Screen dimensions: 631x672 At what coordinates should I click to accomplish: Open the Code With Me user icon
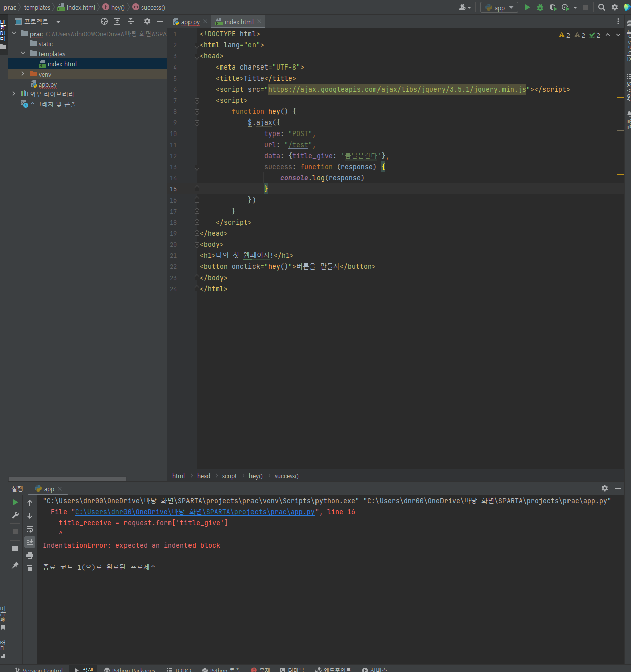[464, 7]
